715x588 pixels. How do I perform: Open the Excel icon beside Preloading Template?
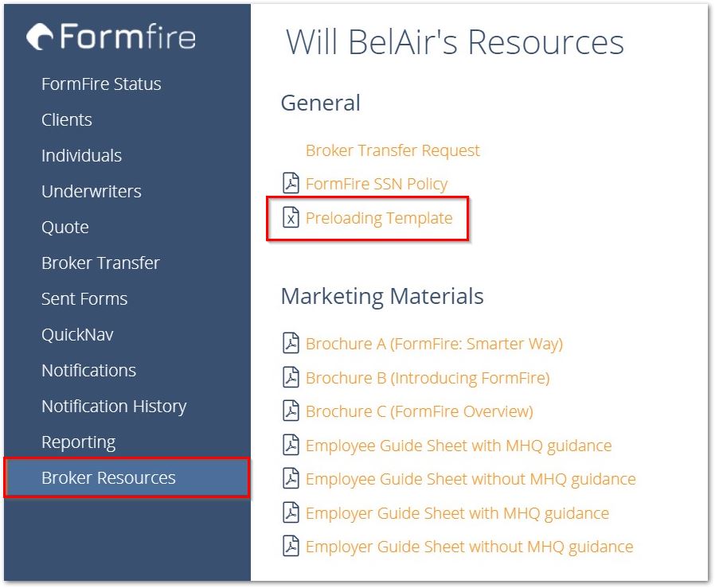(291, 218)
